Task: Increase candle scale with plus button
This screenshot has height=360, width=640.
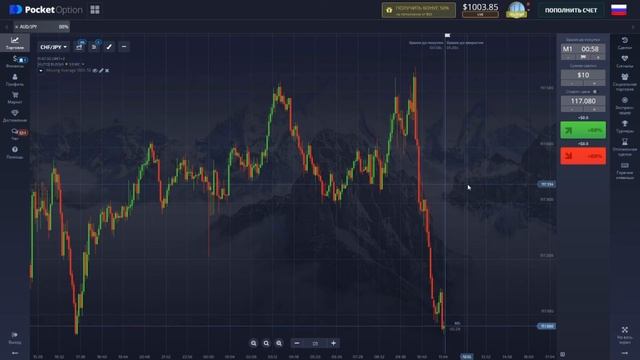Action: point(333,343)
